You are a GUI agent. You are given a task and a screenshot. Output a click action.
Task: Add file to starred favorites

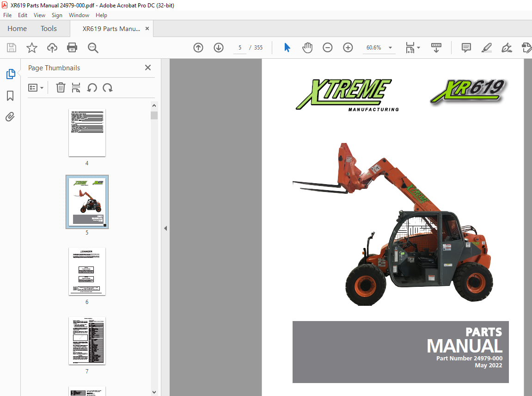(32, 48)
